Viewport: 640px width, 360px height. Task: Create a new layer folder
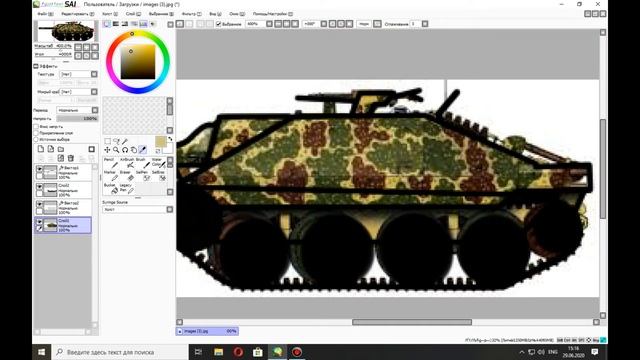coord(61,149)
